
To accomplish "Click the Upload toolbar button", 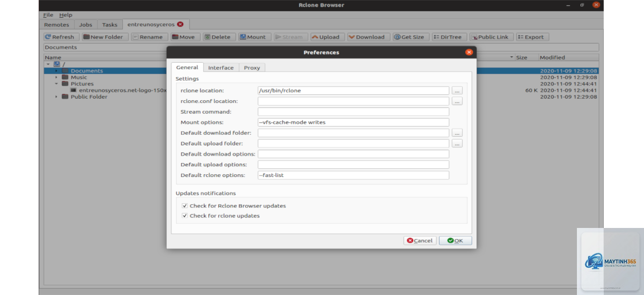I will coord(327,37).
